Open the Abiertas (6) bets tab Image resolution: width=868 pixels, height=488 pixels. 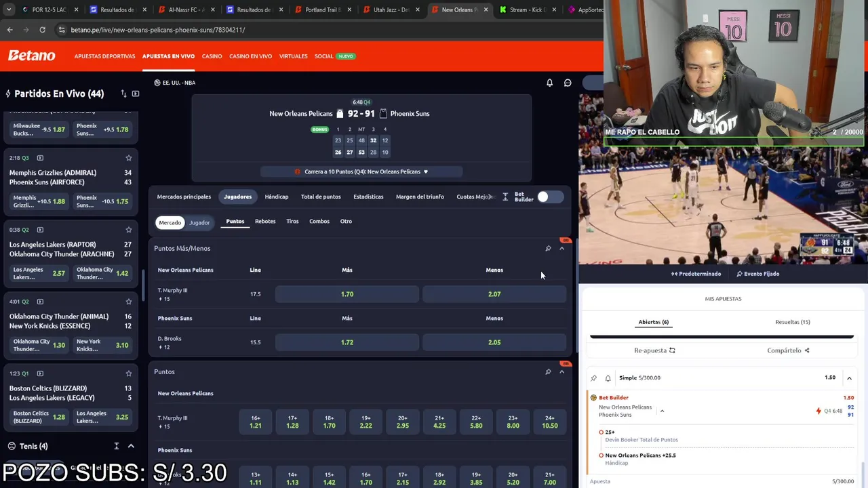[x=654, y=322]
